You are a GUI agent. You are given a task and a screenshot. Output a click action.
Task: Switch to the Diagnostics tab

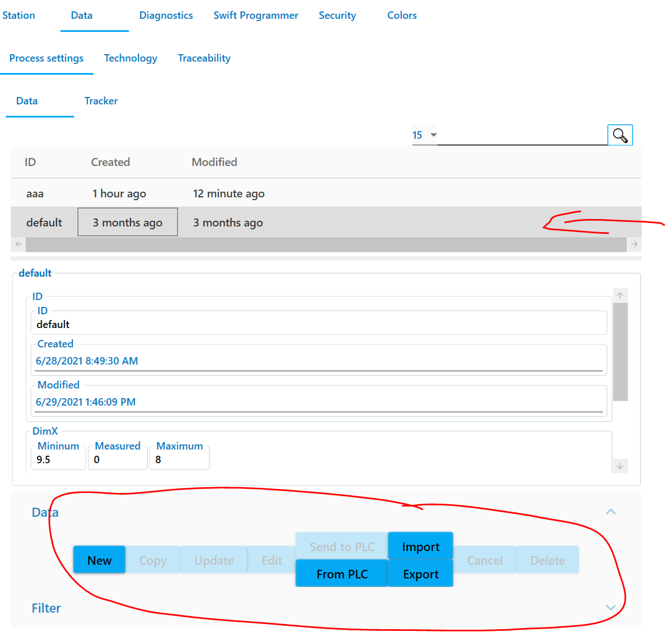click(166, 15)
